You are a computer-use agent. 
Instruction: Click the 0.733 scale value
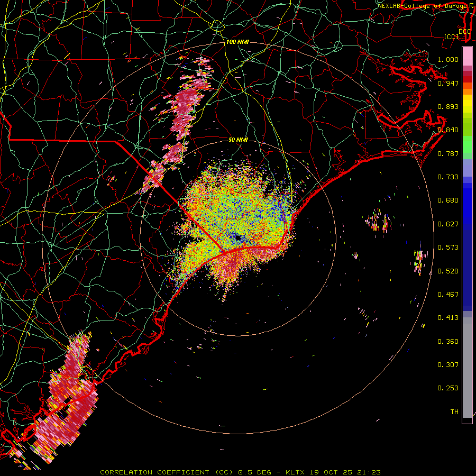(448, 177)
